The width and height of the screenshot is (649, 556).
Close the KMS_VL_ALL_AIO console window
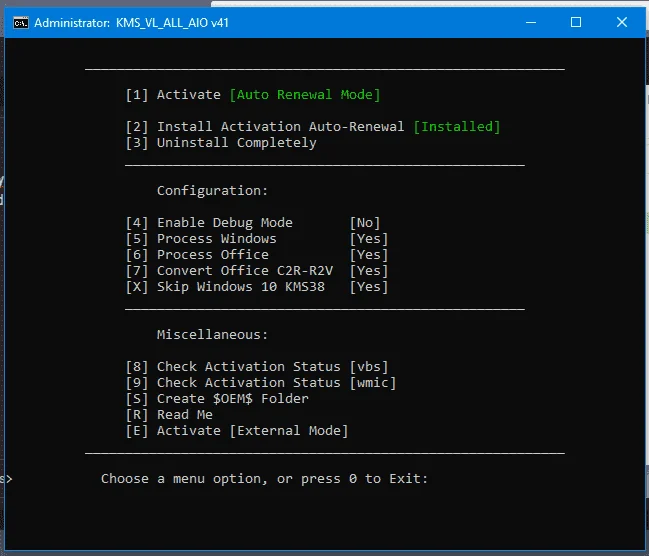click(622, 22)
